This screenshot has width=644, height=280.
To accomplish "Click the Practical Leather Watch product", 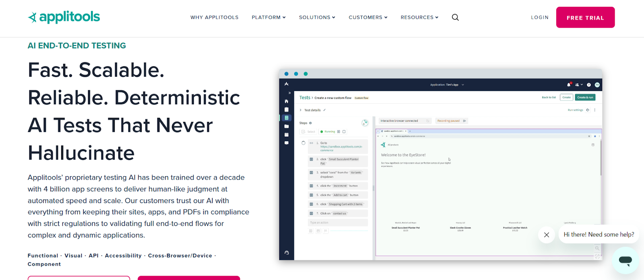I will (515, 228).
